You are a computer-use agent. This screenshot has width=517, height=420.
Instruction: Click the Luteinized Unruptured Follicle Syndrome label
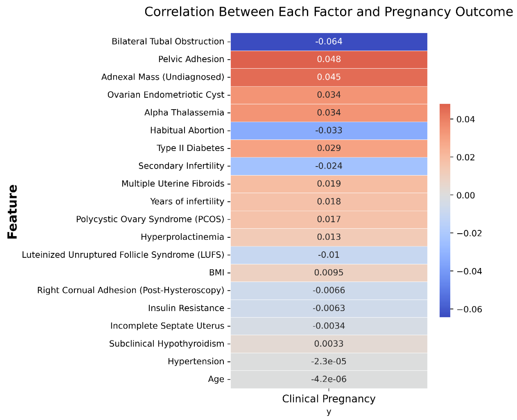pos(123,255)
